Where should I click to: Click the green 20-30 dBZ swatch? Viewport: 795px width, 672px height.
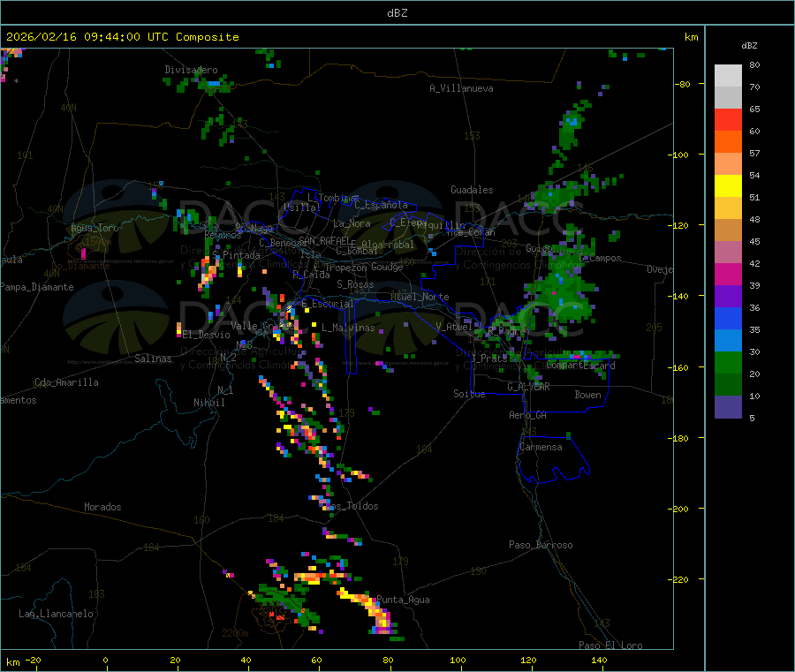(x=728, y=363)
